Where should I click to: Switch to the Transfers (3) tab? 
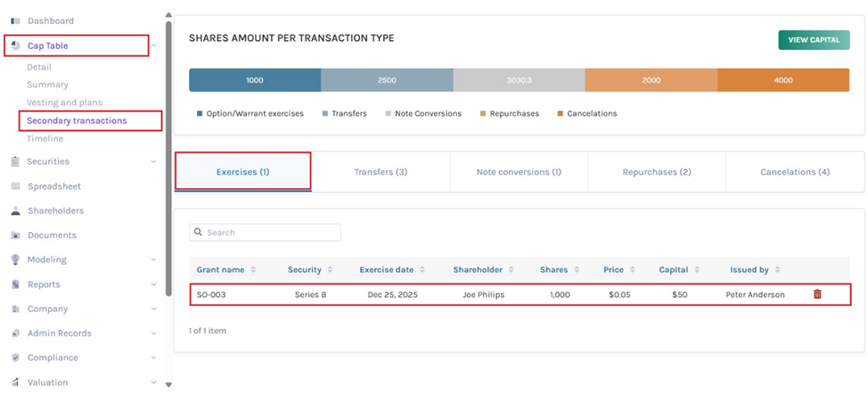381,172
